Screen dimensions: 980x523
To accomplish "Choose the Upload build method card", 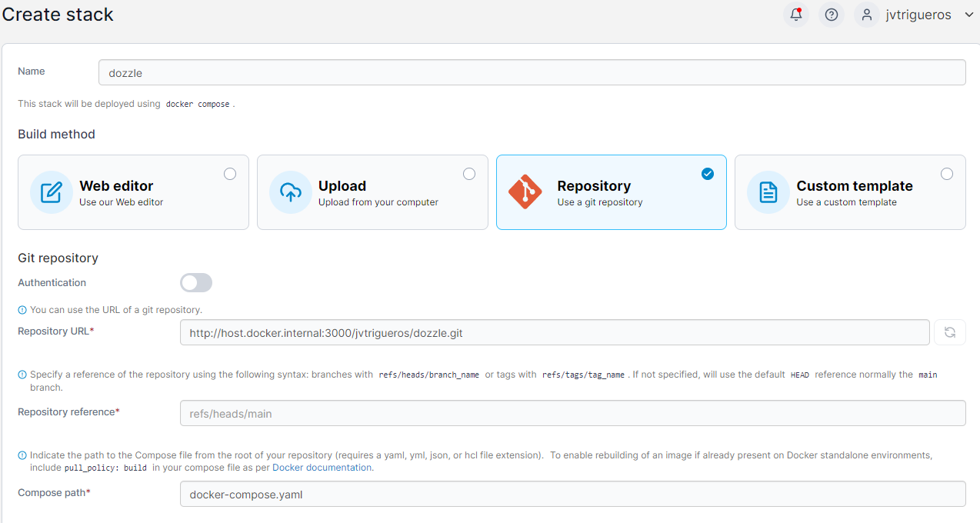I will (x=372, y=192).
